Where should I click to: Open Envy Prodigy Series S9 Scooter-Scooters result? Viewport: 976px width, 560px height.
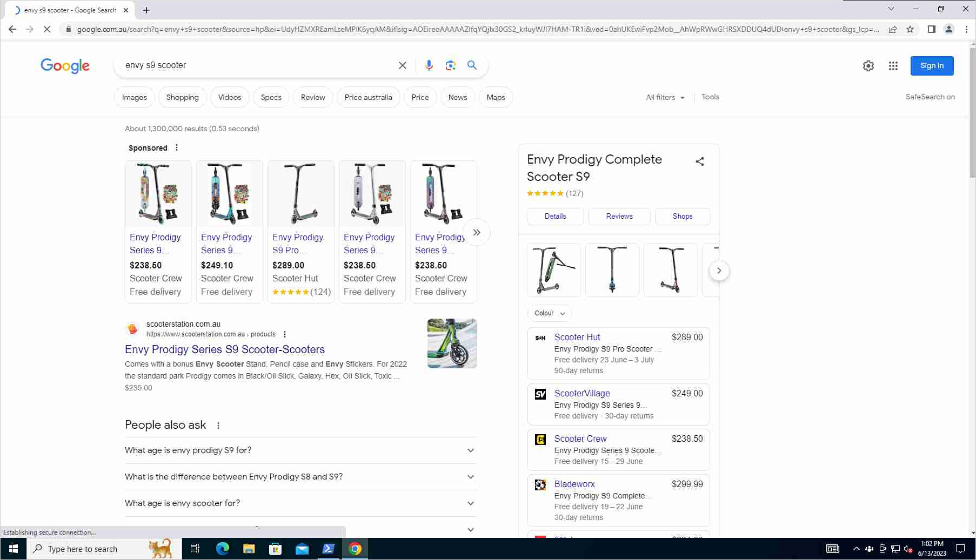(x=225, y=349)
